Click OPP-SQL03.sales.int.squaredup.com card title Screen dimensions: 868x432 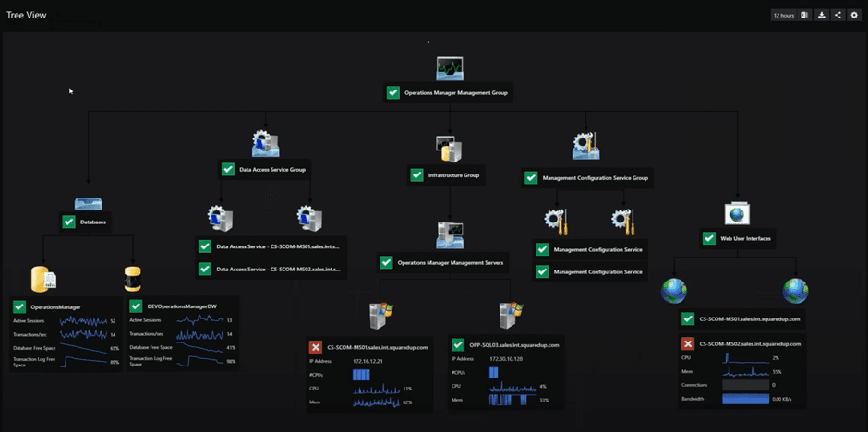coord(515,344)
